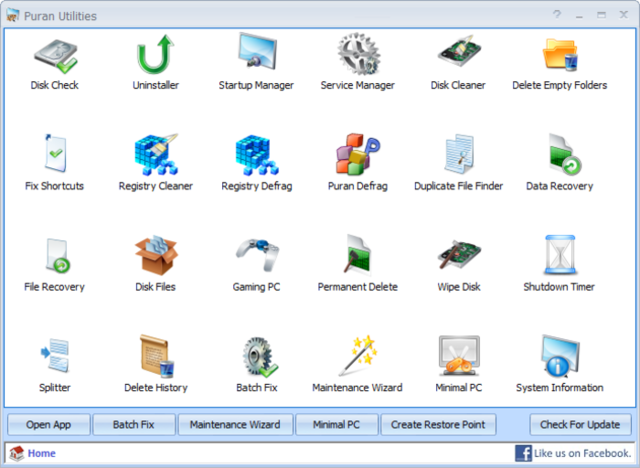Click the Minimal PC bottom button
The image size is (640, 468).
coord(336,424)
